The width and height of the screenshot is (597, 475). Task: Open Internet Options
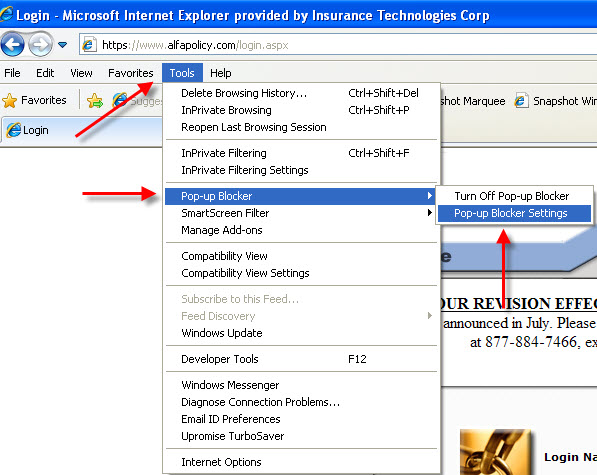(302, 462)
